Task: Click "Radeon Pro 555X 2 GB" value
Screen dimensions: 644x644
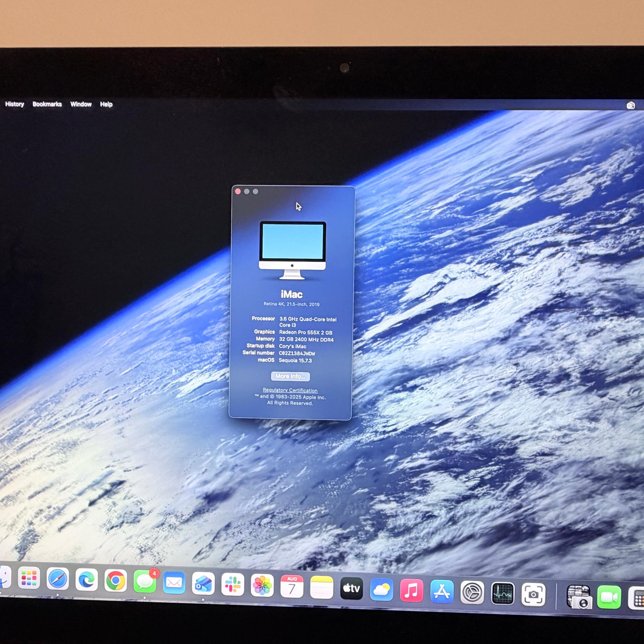Action: (x=306, y=332)
